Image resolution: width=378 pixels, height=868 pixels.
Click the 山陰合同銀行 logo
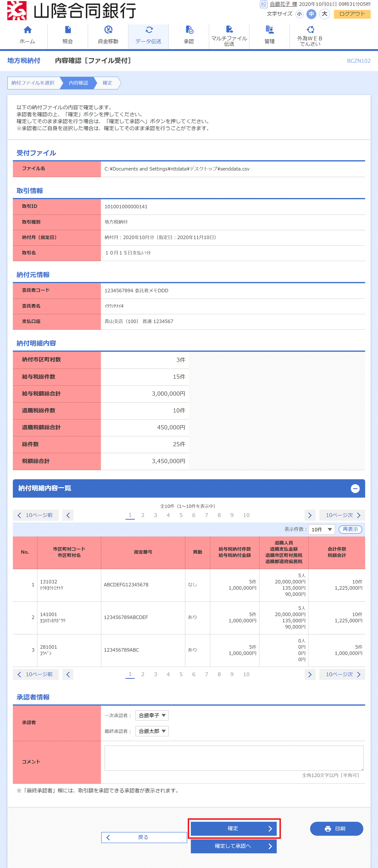[72, 11]
